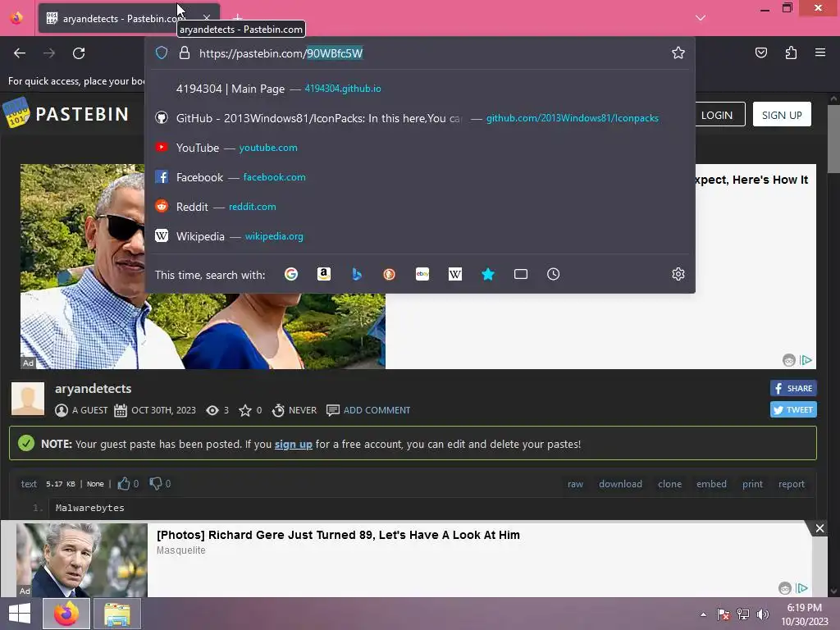
Task: Search open tabs using the tab icon
Action: coord(521,274)
